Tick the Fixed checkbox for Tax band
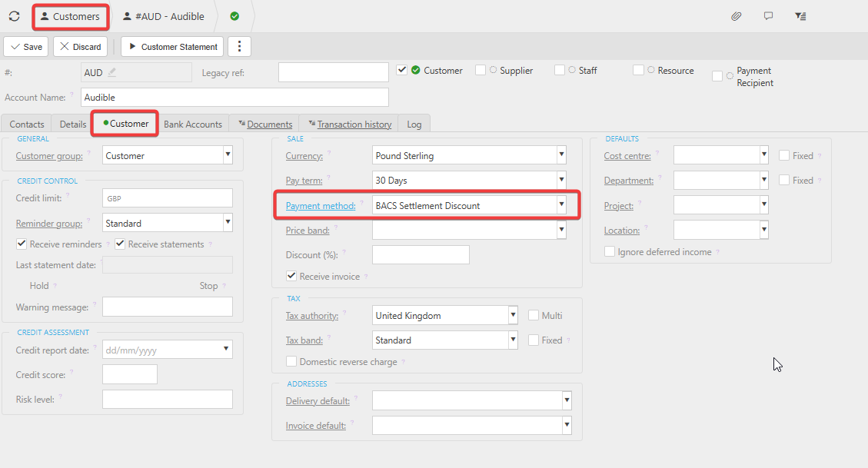This screenshot has width=868, height=468. 534,340
